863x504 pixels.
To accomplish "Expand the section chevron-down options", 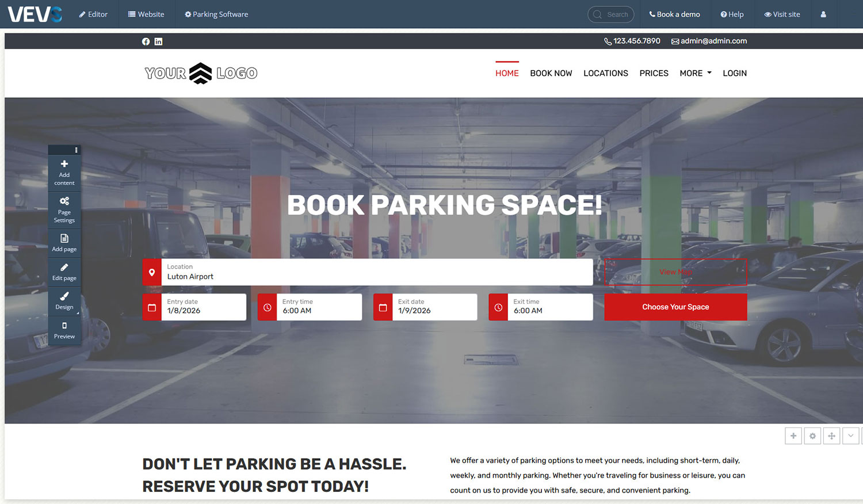I will [851, 436].
